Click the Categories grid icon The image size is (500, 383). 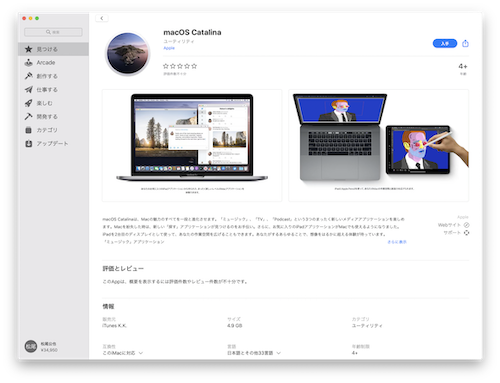(29, 130)
